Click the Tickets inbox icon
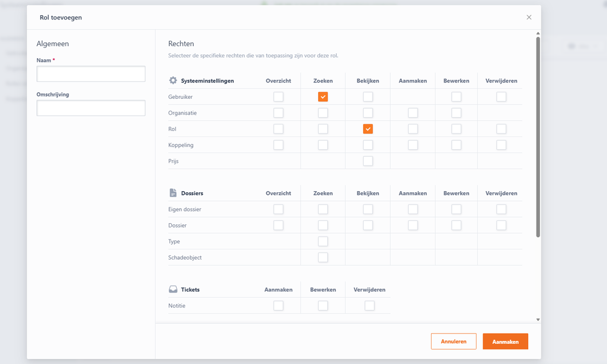This screenshot has width=607, height=364. pyautogui.click(x=173, y=289)
